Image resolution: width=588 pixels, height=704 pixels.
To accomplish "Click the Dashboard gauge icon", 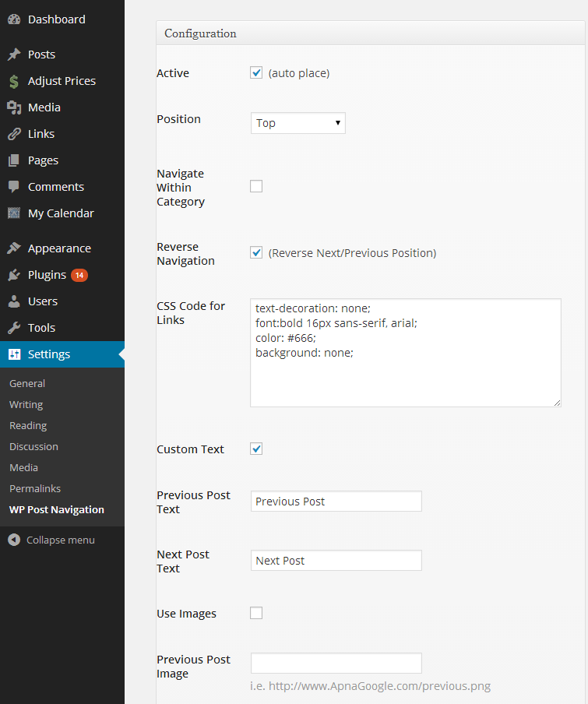I will [x=14, y=19].
